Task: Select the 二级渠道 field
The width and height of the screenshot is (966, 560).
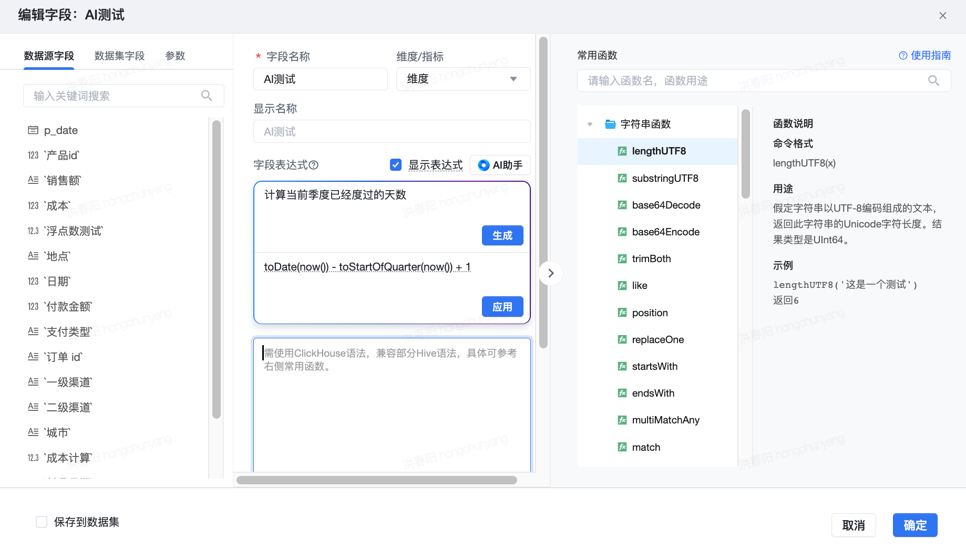Action: [68, 407]
